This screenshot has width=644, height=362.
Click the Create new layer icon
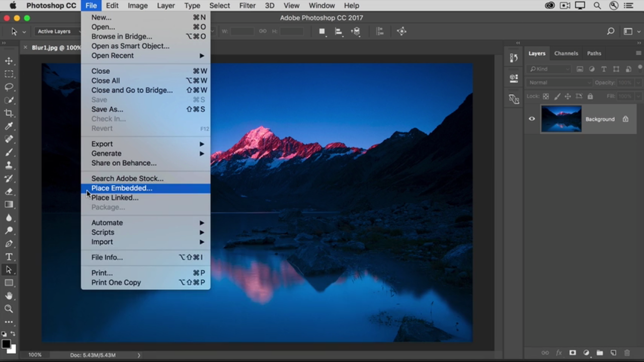point(613,353)
